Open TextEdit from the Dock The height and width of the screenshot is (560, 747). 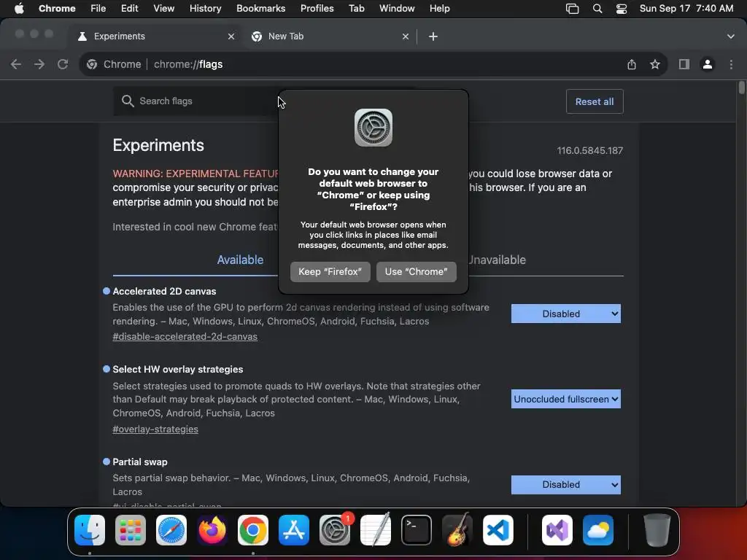[376, 530]
